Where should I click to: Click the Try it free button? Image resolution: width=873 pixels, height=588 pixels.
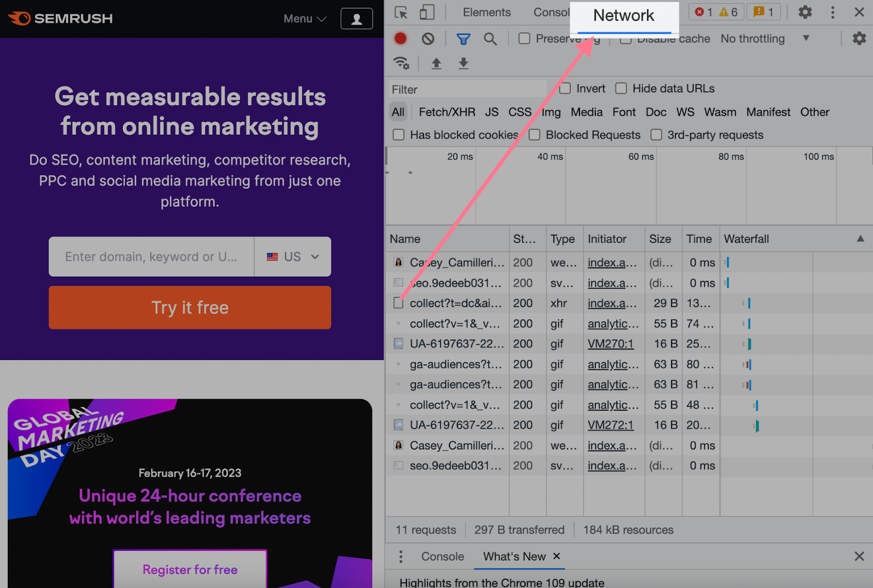pyautogui.click(x=189, y=307)
